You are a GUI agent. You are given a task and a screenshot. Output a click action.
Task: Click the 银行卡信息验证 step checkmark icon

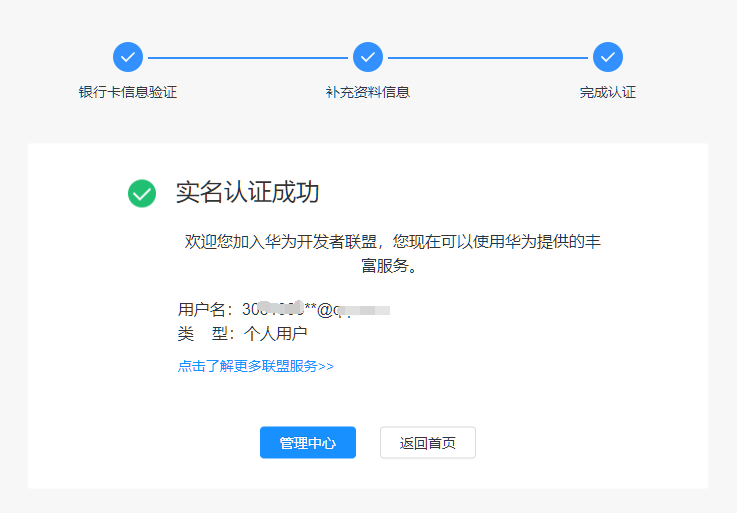click(128, 57)
